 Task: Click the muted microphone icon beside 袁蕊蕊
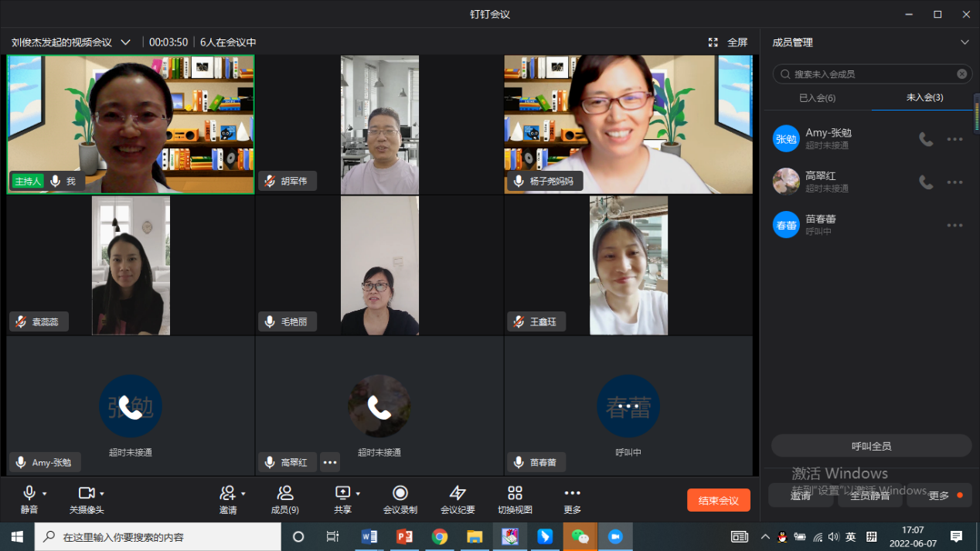[x=22, y=321]
